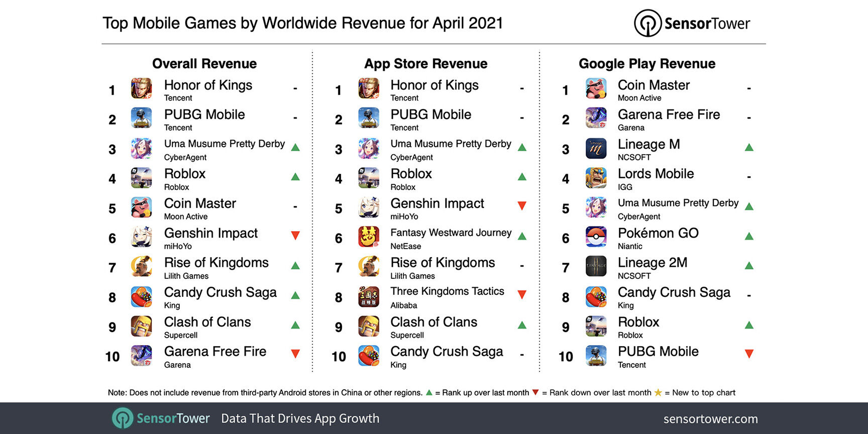Click the Google Play Revenue column heading
868x434 pixels.
point(647,64)
